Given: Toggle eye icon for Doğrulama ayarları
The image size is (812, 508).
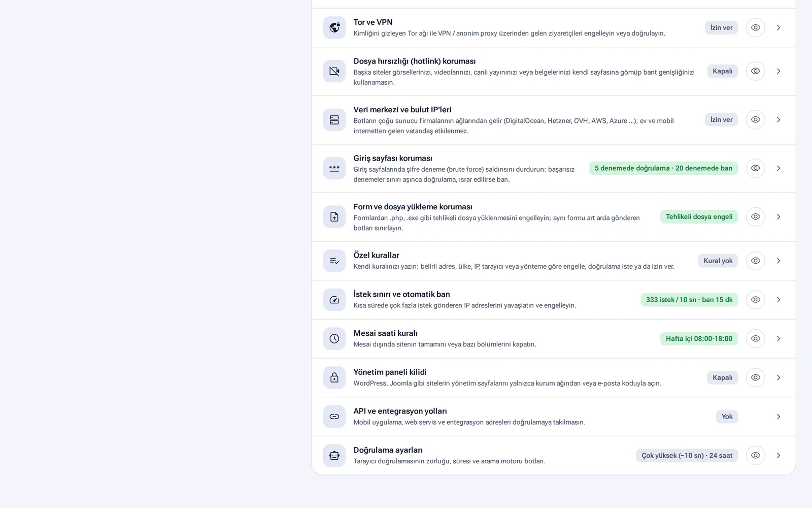Looking at the screenshot, I should pyautogui.click(x=755, y=455).
